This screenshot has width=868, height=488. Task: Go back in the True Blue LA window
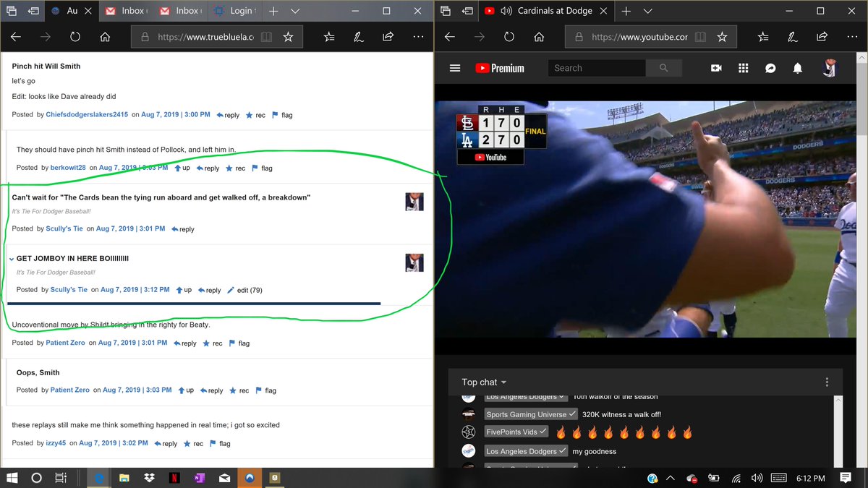[x=16, y=37]
